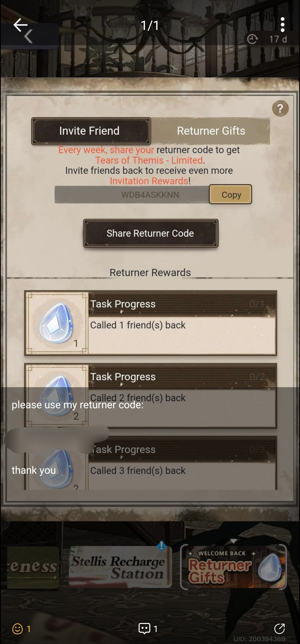Open the three-dot overflow menu
Image resolution: width=300 pixels, height=644 pixels.
coord(282,25)
